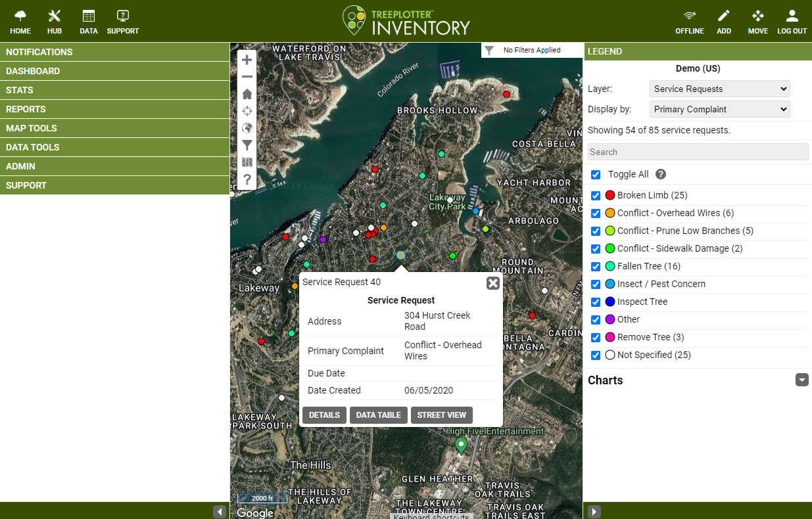Uncheck the Broken Limb category
This screenshot has width=812, height=519.
point(596,196)
